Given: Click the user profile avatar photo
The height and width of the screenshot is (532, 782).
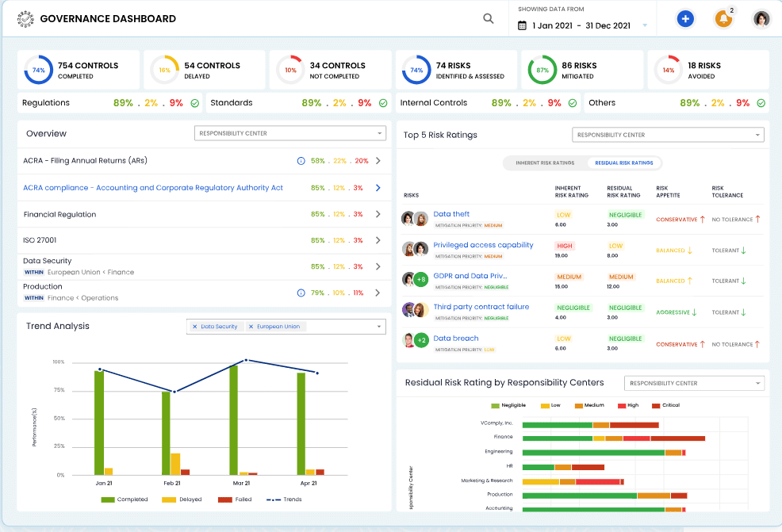Looking at the screenshot, I should pyautogui.click(x=761, y=18).
